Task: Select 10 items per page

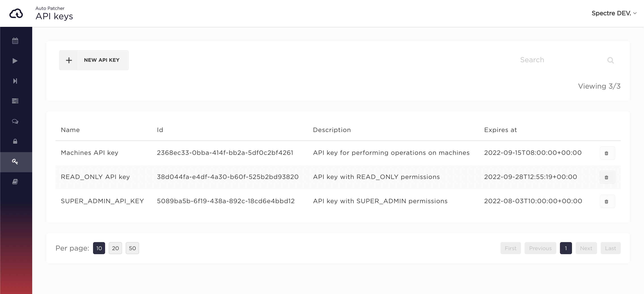Action: [99, 248]
